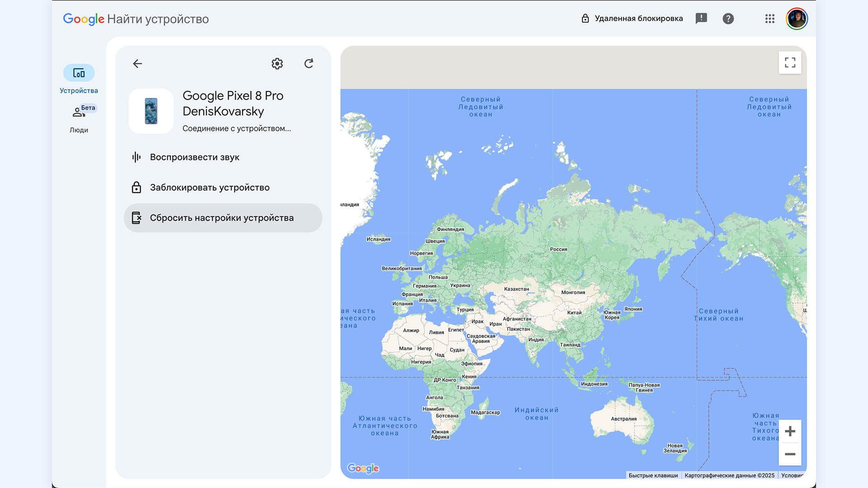Open Удаленная блокировка in the header
Viewport: 868px width, 488px height.
(632, 19)
